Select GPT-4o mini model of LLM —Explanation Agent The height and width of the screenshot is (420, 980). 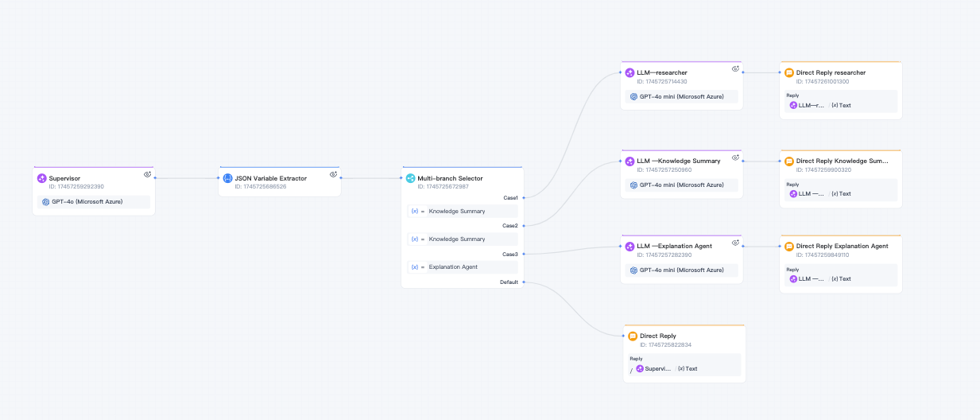682,270
